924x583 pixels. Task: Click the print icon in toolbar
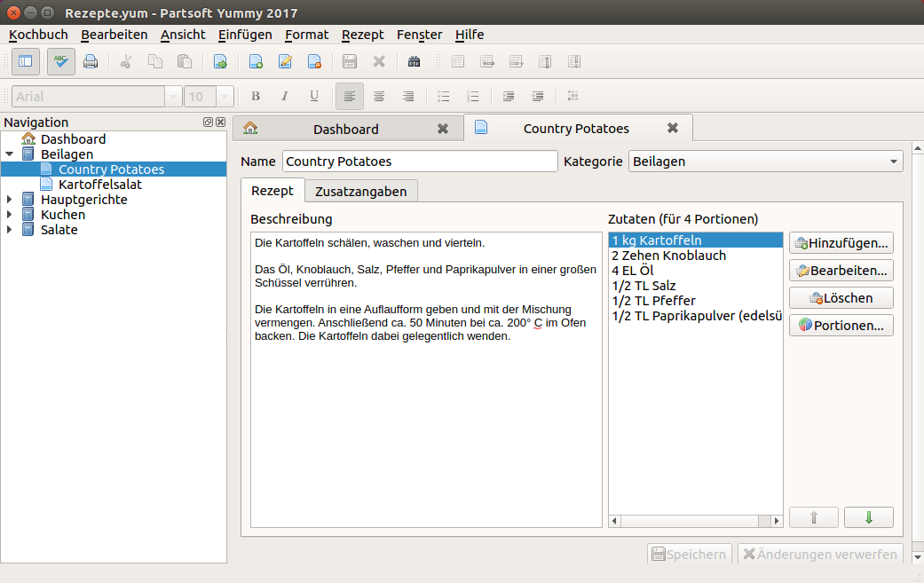coord(91,62)
